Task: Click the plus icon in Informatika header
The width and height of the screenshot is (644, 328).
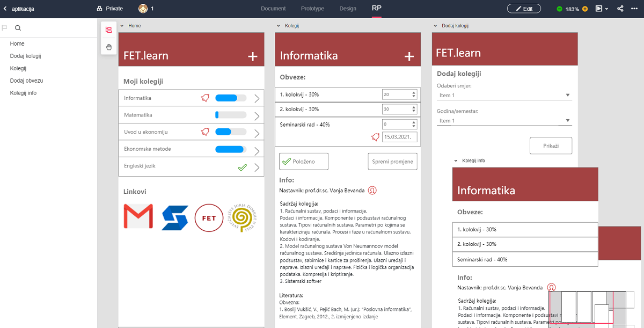Action: 409,56
